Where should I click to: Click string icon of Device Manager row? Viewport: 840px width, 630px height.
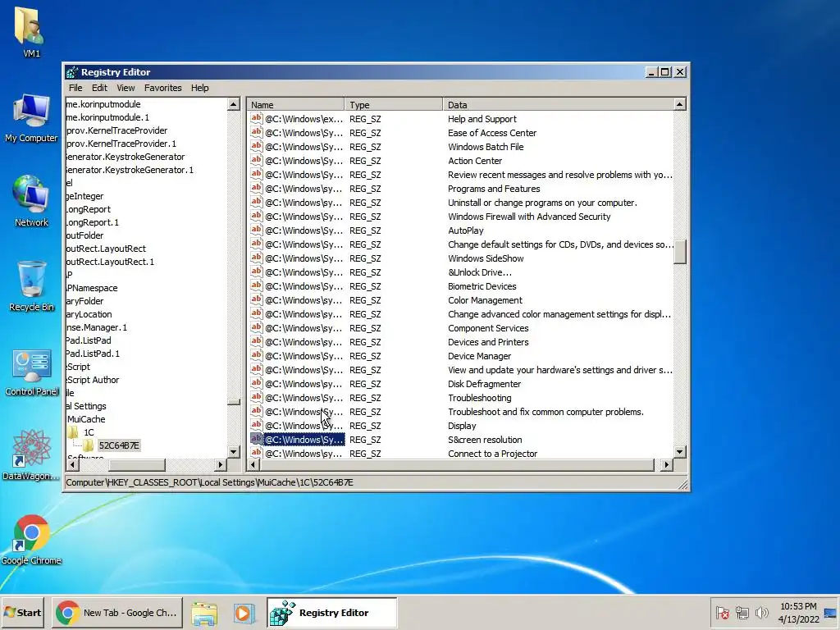pyautogui.click(x=257, y=355)
